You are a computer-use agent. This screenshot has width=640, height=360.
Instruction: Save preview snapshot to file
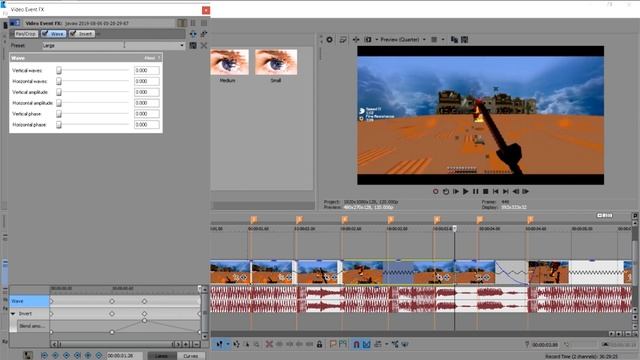pos(464,40)
